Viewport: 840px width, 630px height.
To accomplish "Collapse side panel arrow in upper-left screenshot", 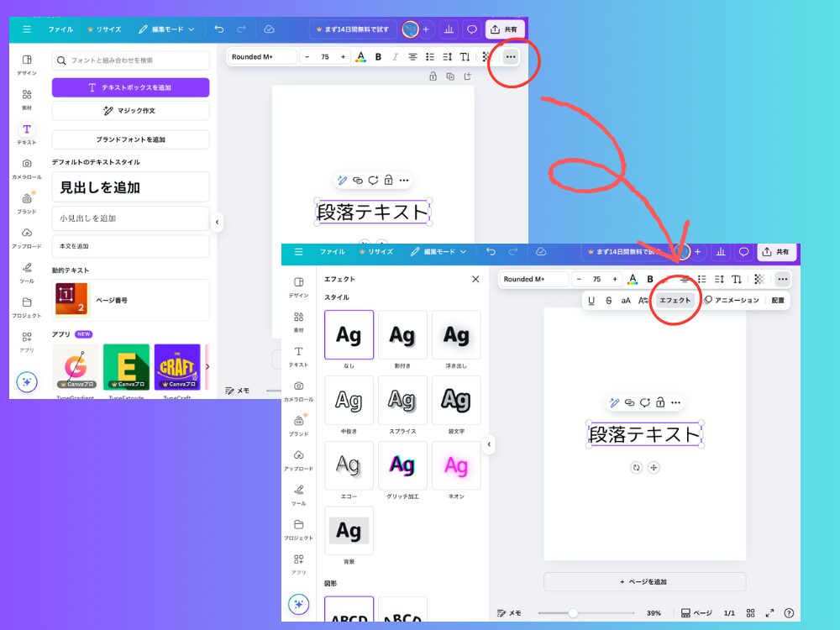I will coord(217,222).
